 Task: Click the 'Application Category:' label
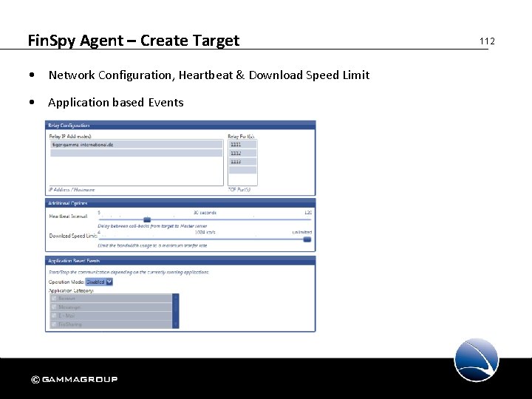(x=71, y=290)
